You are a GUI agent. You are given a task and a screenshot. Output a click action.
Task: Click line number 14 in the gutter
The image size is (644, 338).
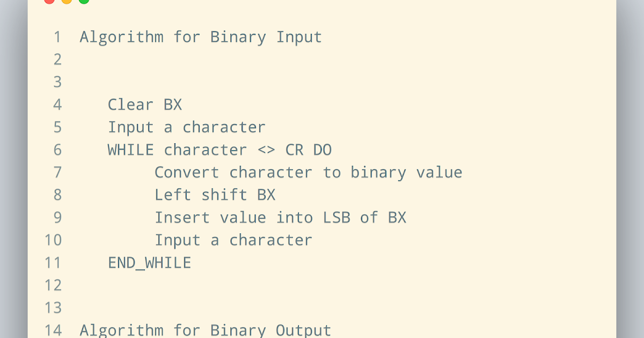53,330
